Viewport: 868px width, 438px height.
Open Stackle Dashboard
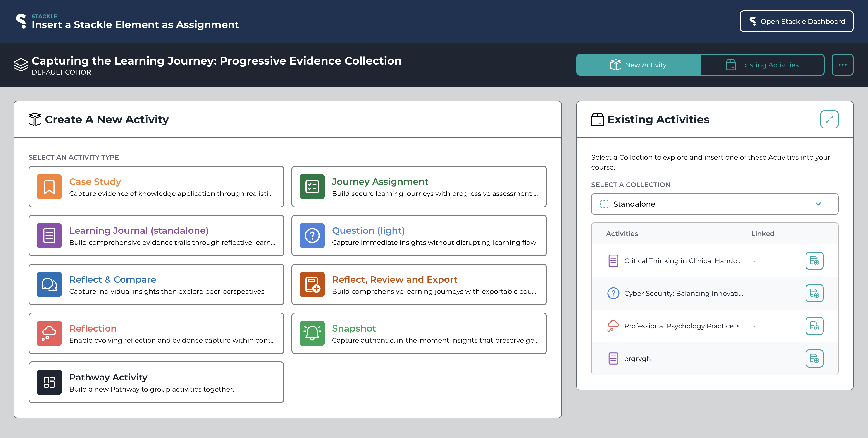[x=796, y=21]
